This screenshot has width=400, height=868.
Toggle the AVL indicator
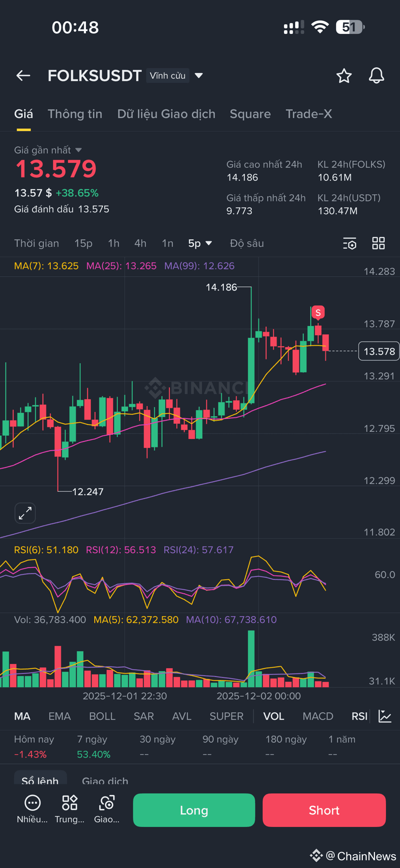(x=182, y=716)
